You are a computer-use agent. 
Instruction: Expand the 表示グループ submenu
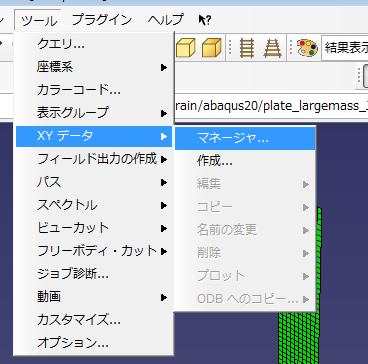[94, 113]
